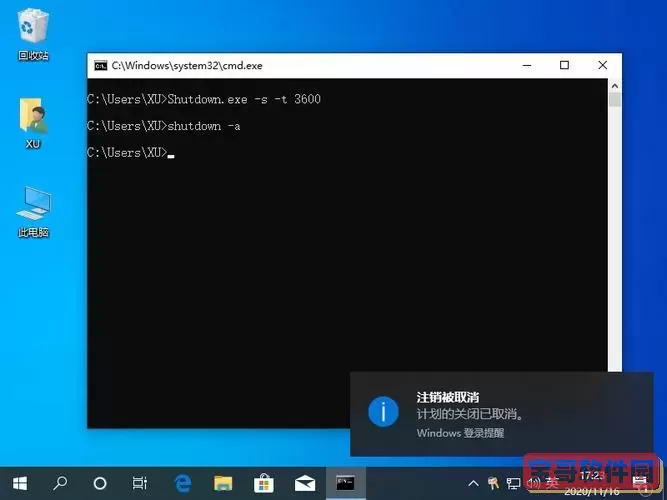Click the cmd.exe taskbar button

pos(345,483)
